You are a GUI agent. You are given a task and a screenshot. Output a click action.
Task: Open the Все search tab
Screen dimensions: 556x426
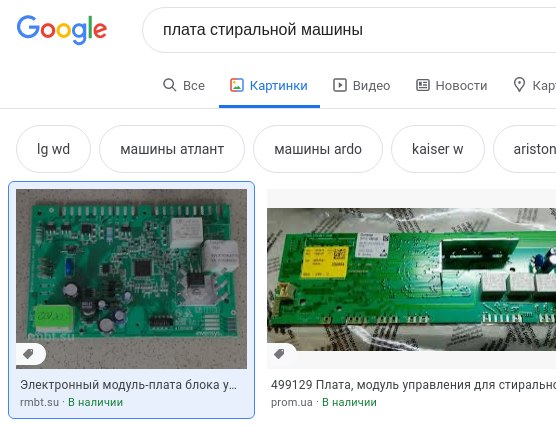click(x=184, y=85)
